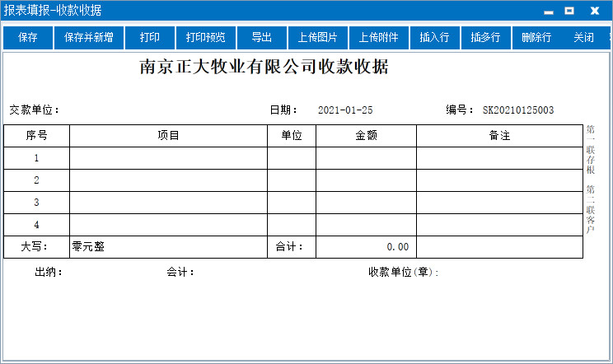
Task: Click the 关闭 toolbar button
Action: click(x=583, y=38)
